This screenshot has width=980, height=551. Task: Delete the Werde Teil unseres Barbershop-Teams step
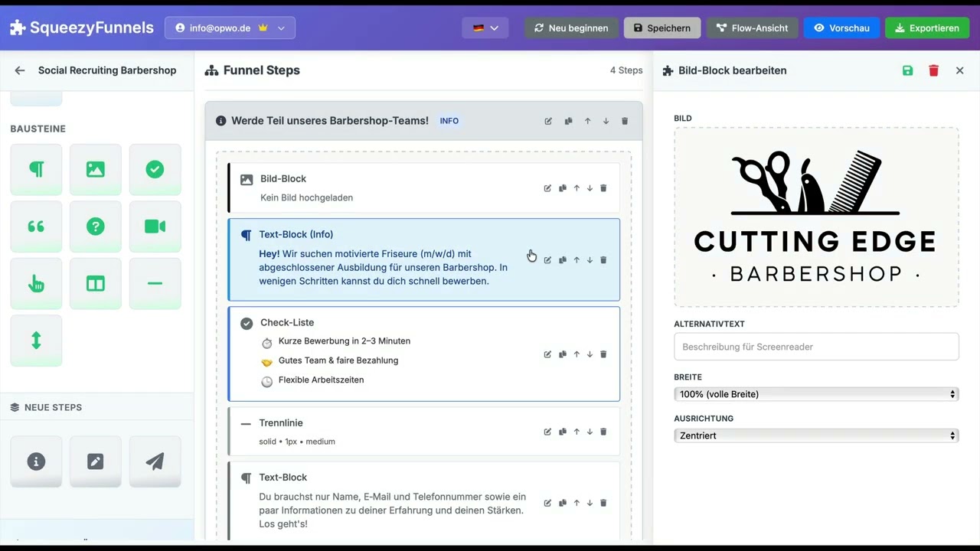coord(625,121)
